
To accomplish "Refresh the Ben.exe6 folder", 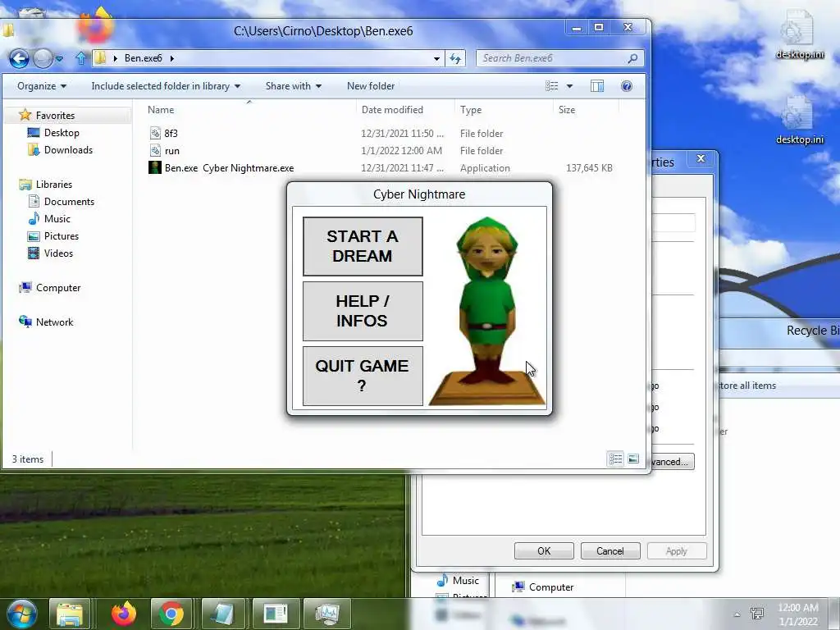I will (x=455, y=58).
